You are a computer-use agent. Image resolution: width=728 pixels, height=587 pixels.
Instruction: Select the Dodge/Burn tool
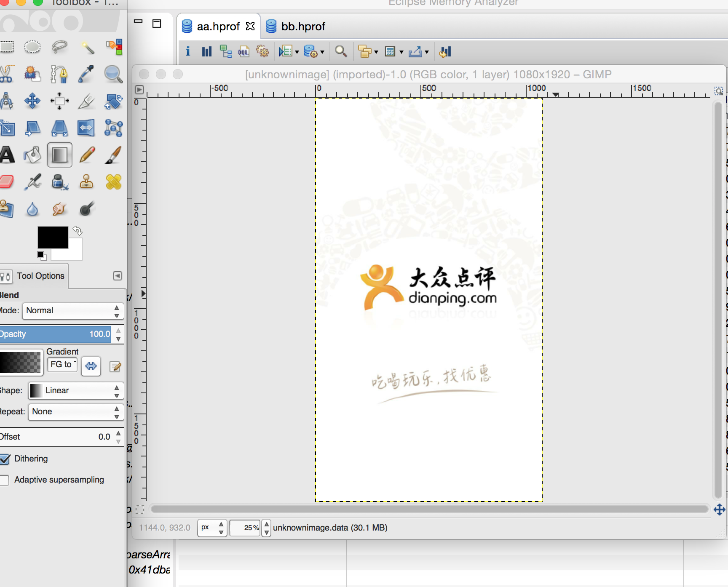point(86,209)
